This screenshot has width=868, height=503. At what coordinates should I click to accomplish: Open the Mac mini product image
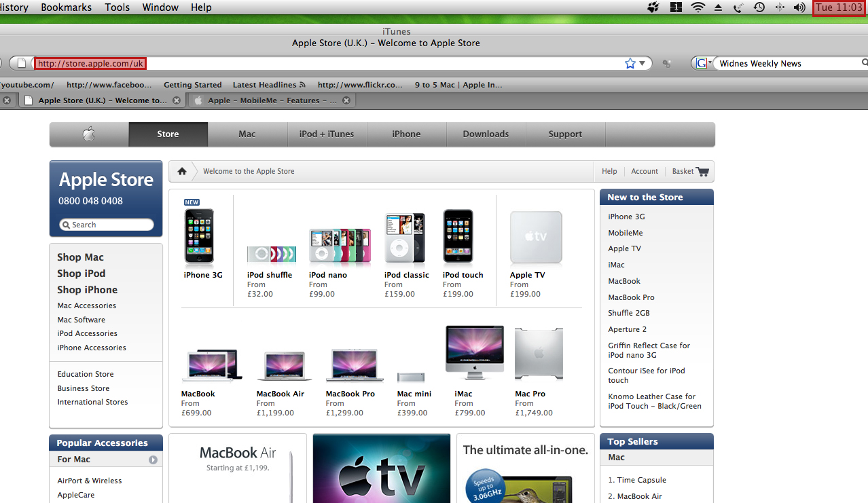click(x=411, y=377)
